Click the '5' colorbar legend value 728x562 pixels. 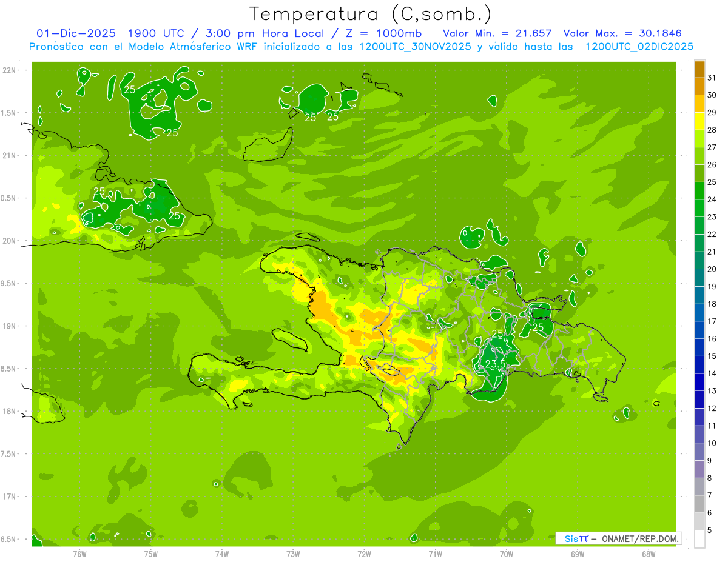710,530
